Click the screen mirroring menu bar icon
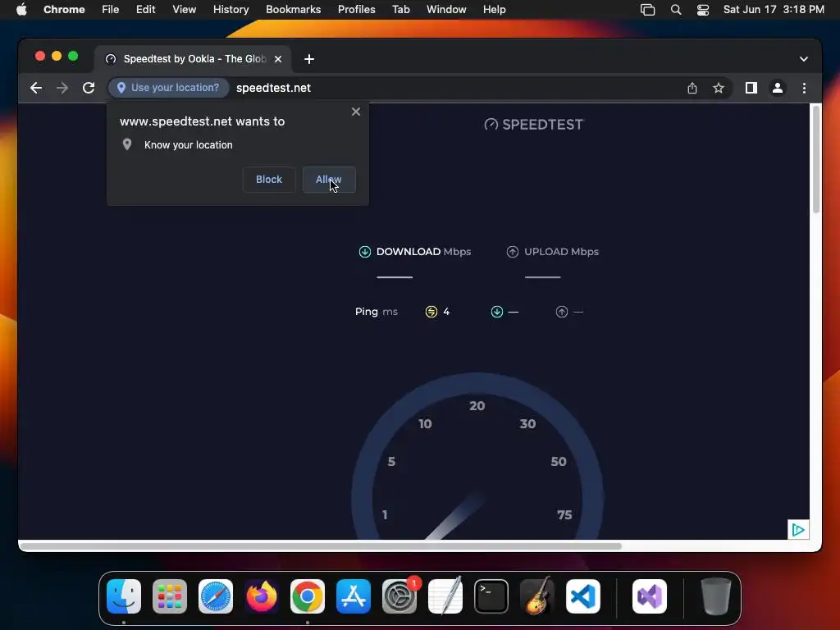The height and width of the screenshot is (630, 840). (x=648, y=10)
